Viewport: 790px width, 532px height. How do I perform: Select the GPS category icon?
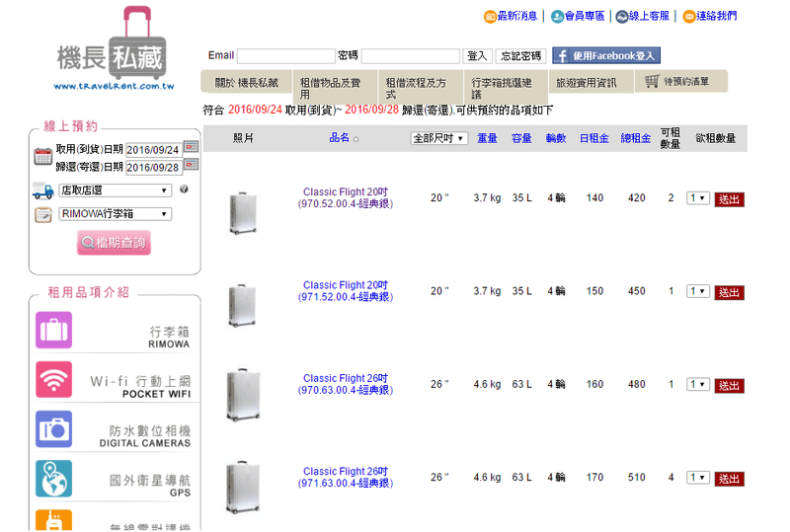pyautogui.click(x=54, y=479)
